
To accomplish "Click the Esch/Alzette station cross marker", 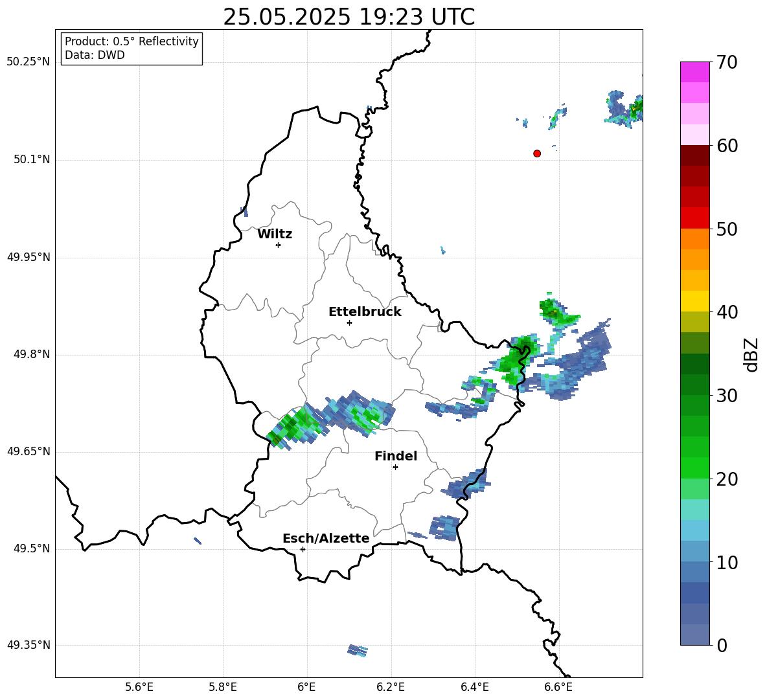I will (x=303, y=549).
